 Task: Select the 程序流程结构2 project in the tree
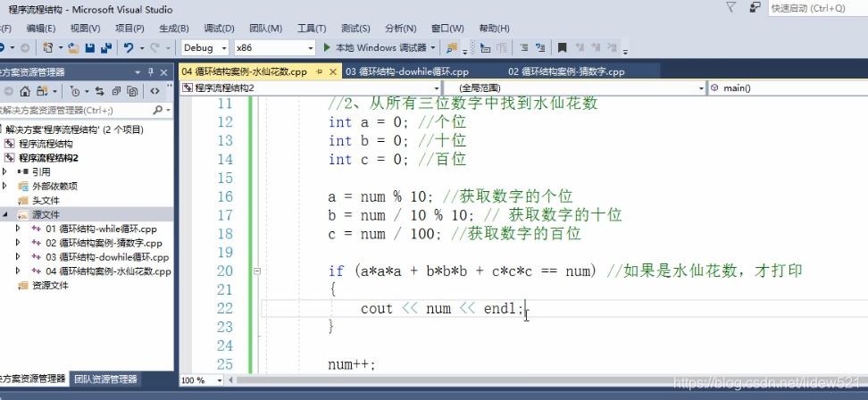point(49,158)
